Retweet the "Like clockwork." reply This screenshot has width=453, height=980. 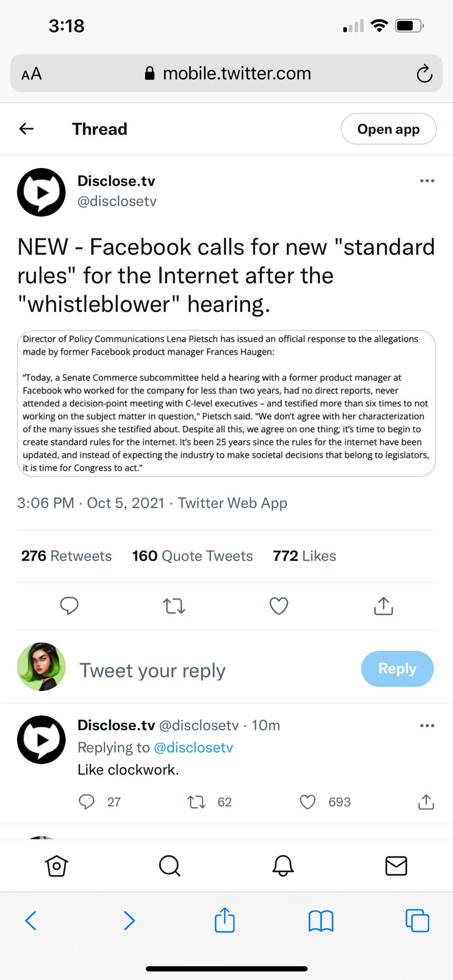click(196, 802)
